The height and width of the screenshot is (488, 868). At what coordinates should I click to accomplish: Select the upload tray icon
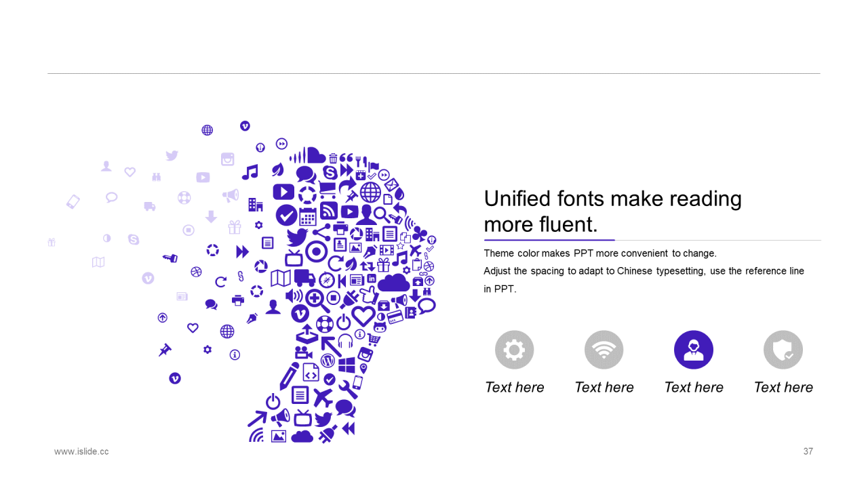pyautogui.click(x=307, y=334)
